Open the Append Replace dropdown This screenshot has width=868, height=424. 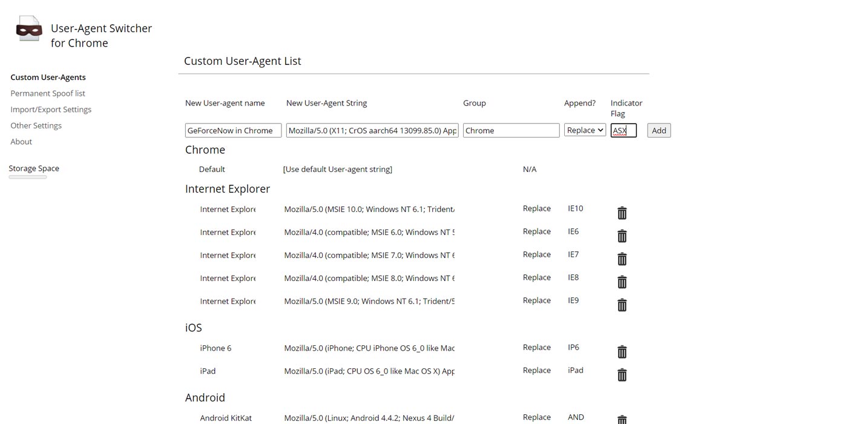click(x=585, y=130)
